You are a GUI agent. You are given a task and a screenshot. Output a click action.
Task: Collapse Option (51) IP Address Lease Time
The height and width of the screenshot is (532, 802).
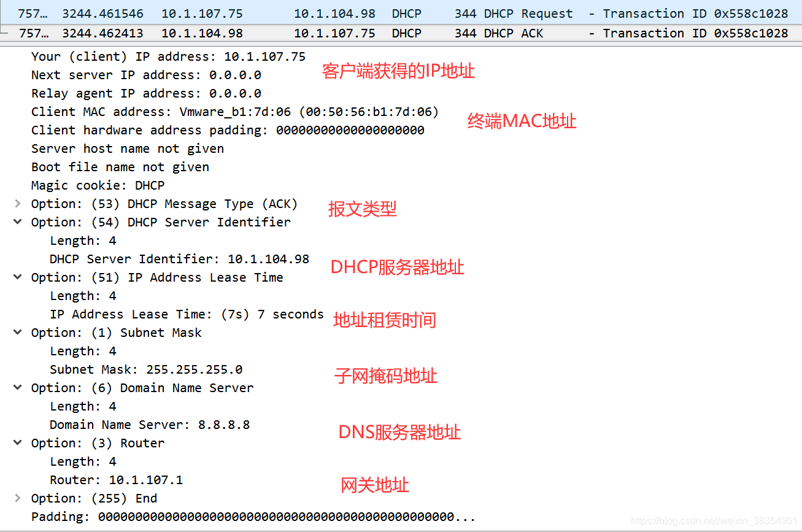tap(18, 277)
